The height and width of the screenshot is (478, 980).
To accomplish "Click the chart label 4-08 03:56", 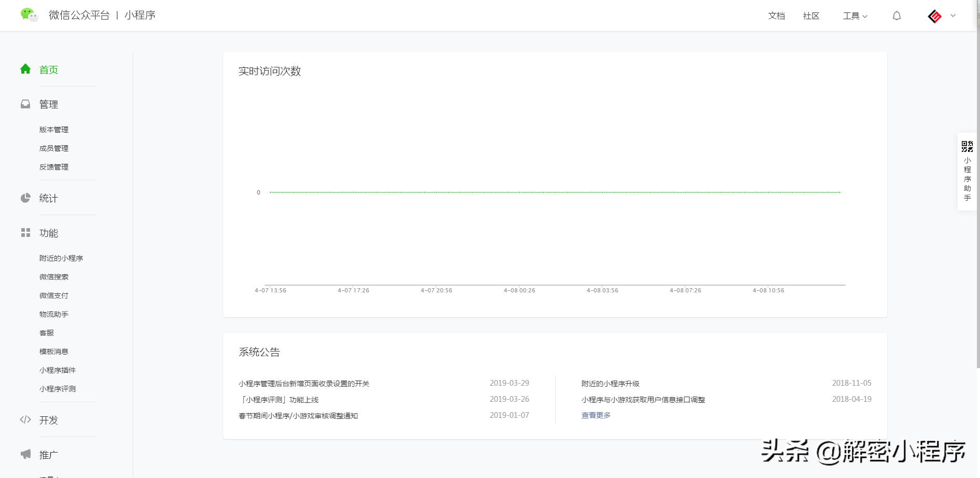I will pos(602,290).
